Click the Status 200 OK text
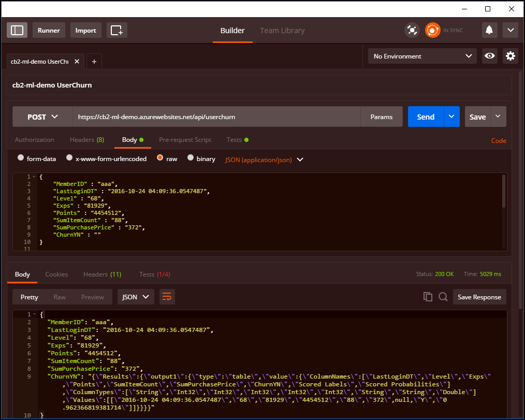This screenshot has height=420, width=525. [435, 274]
